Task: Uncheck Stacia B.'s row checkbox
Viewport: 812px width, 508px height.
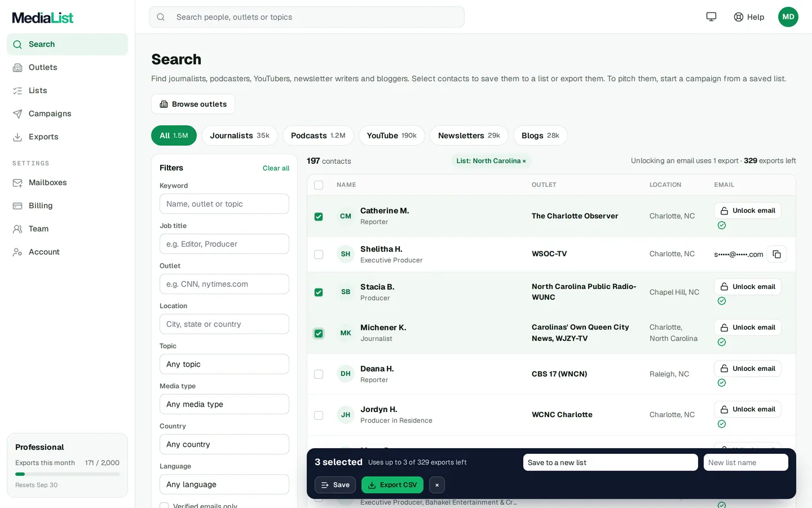Action: pos(319,292)
